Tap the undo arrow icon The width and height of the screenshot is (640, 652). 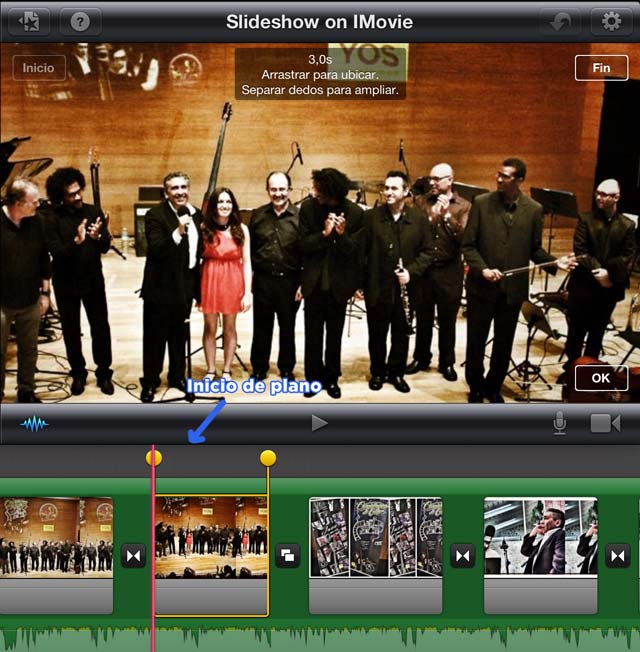point(560,21)
